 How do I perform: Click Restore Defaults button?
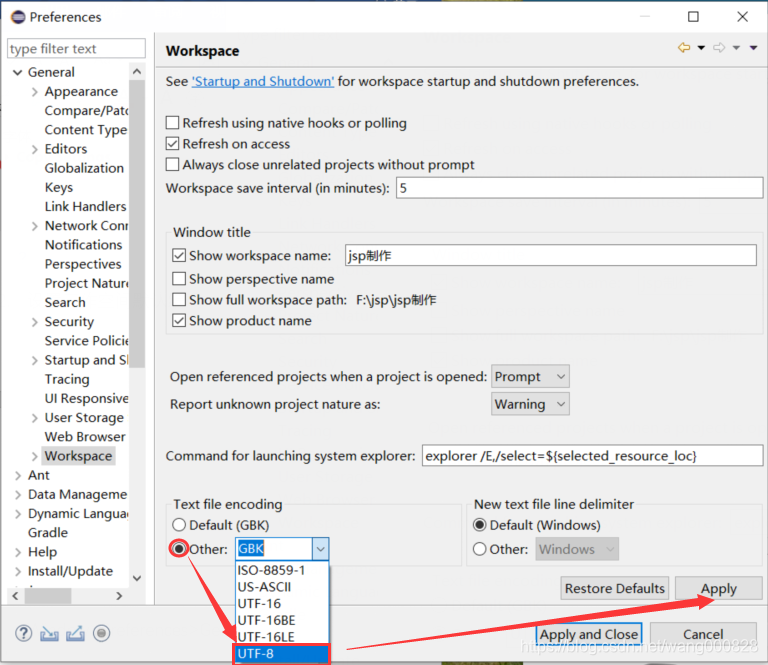pos(615,588)
